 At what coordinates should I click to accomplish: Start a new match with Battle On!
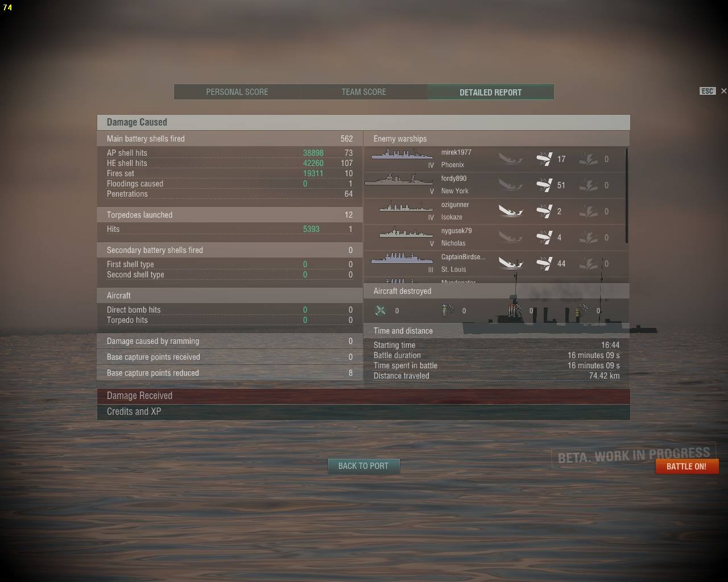tap(686, 467)
